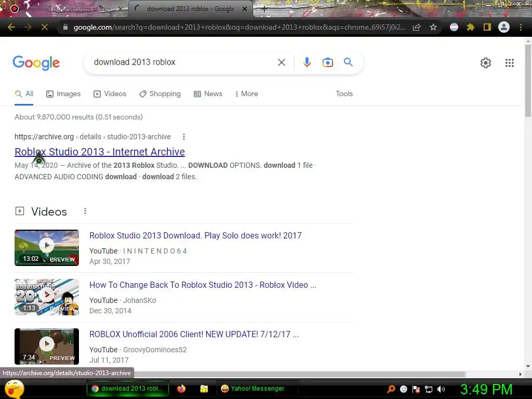Close the 'download 2013 roblox - Google' tab
Image resolution: width=532 pixels, height=399 pixels.
point(245,9)
